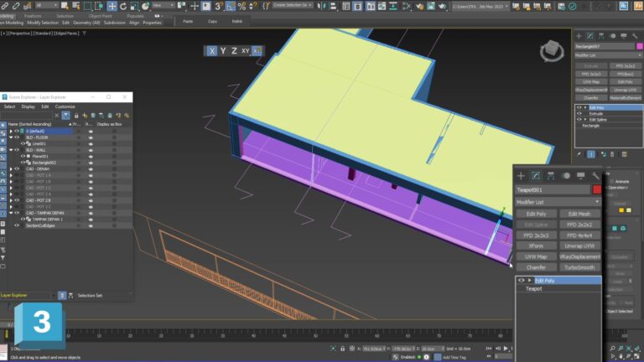Collapse the BLD - FLOOR layer
This screenshot has width=644, height=362.
click(x=11, y=137)
